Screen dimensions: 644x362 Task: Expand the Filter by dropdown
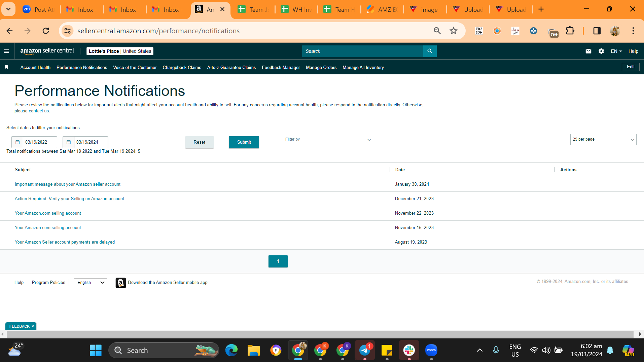tap(328, 139)
